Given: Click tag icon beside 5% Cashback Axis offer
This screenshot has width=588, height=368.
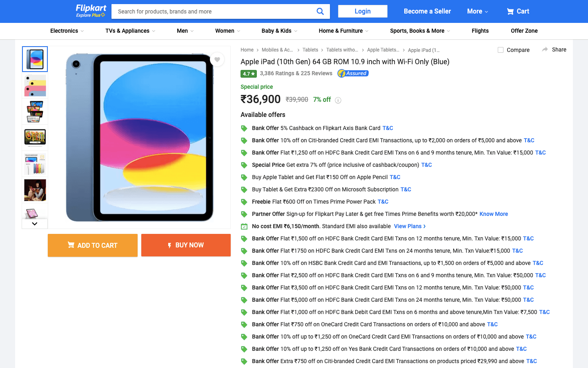Looking at the screenshot, I should click(x=244, y=128).
